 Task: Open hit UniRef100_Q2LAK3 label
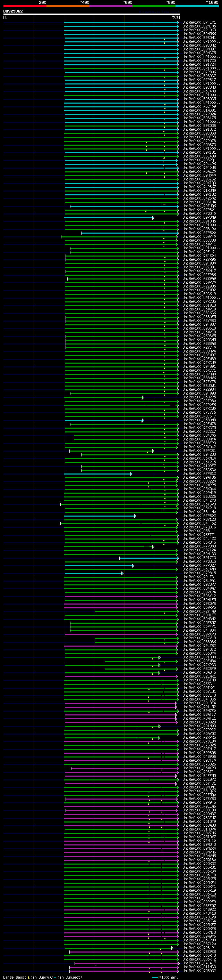coord(199,30)
